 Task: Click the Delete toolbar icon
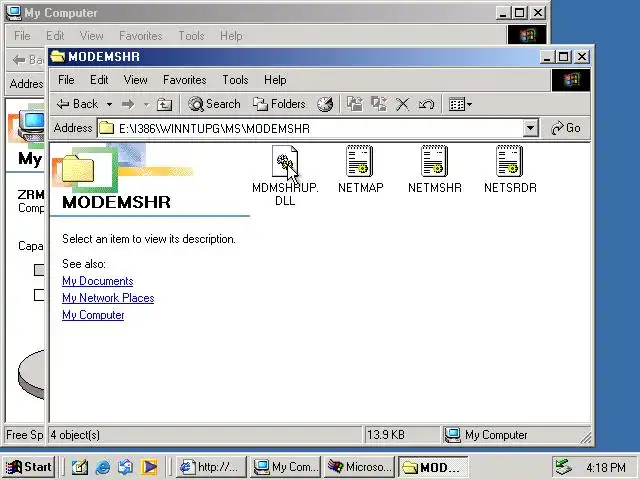pos(402,104)
